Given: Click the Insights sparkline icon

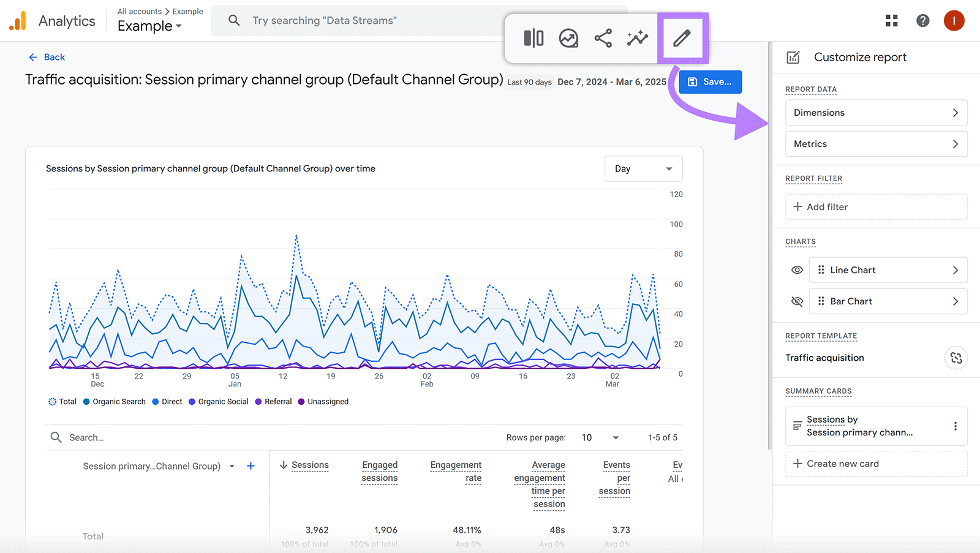Looking at the screenshot, I should pyautogui.click(x=637, y=38).
